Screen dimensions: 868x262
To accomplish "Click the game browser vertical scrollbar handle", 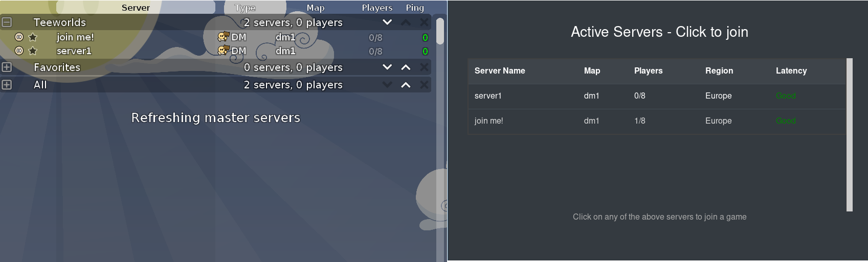I will click(440, 31).
